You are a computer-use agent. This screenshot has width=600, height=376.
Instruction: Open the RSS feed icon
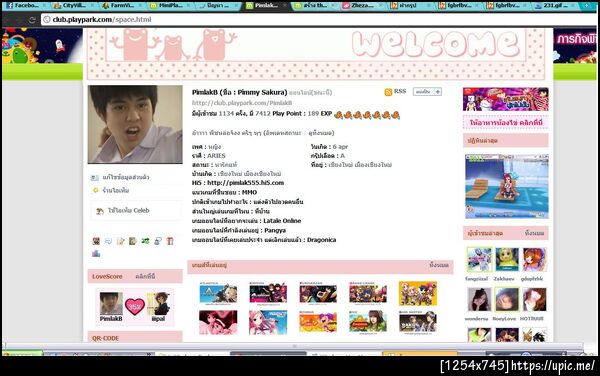point(388,92)
